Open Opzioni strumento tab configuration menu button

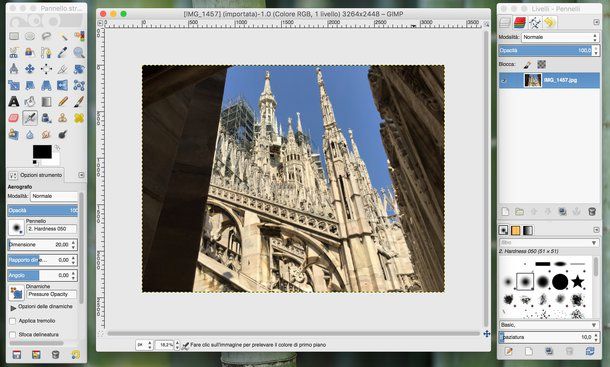click(81, 175)
